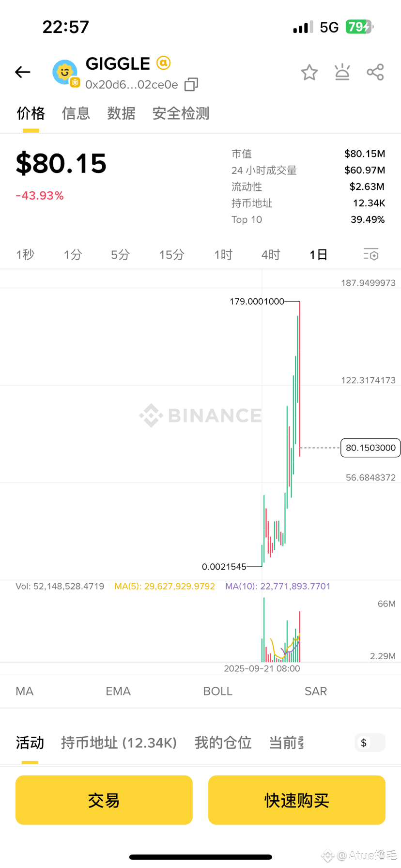Select the 4时 chart interval
401x868 pixels.
click(271, 254)
